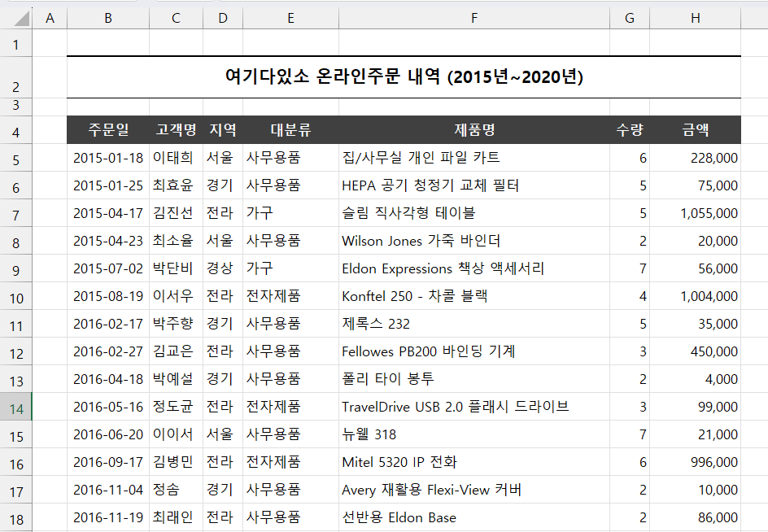Select row 10 header

15,296
